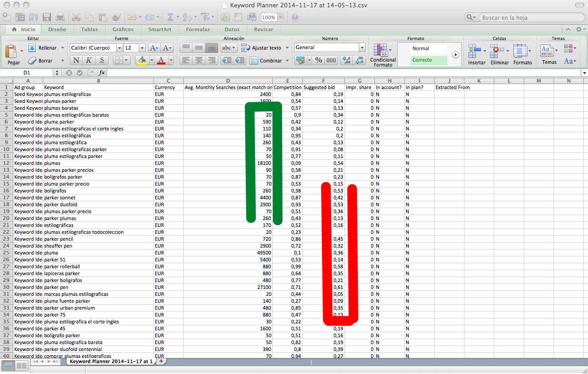Click the Percent style button
This screenshot has width=588, height=374.
click(318, 60)
